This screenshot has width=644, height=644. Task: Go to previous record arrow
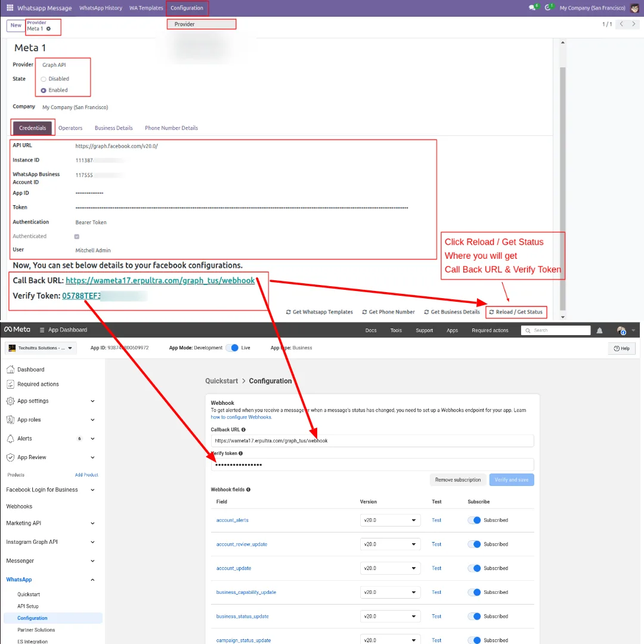pyautogui.click(x=621, y=24)
